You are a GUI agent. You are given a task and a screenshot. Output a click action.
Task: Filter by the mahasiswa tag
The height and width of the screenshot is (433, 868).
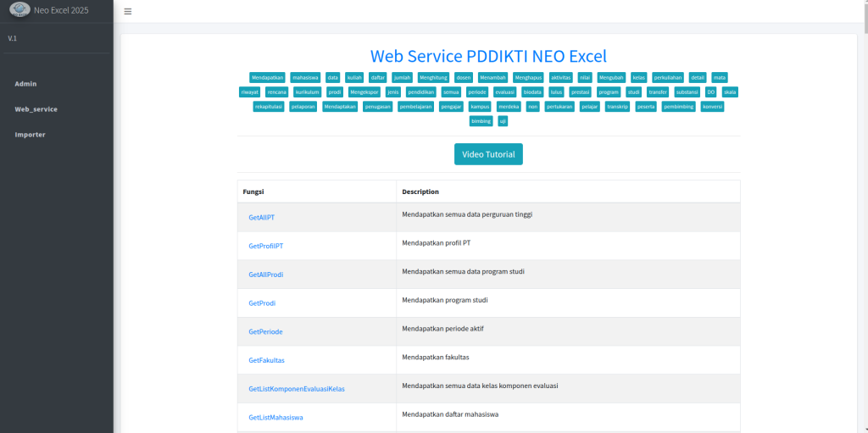click(305, 77)
